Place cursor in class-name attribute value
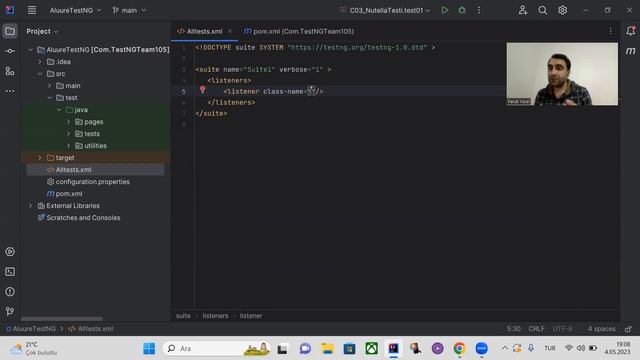 click(311, 91)
